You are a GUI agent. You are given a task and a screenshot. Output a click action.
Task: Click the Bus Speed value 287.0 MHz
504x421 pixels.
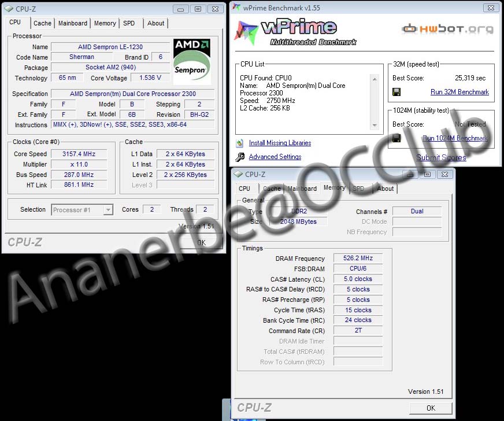tap(79, 175)
